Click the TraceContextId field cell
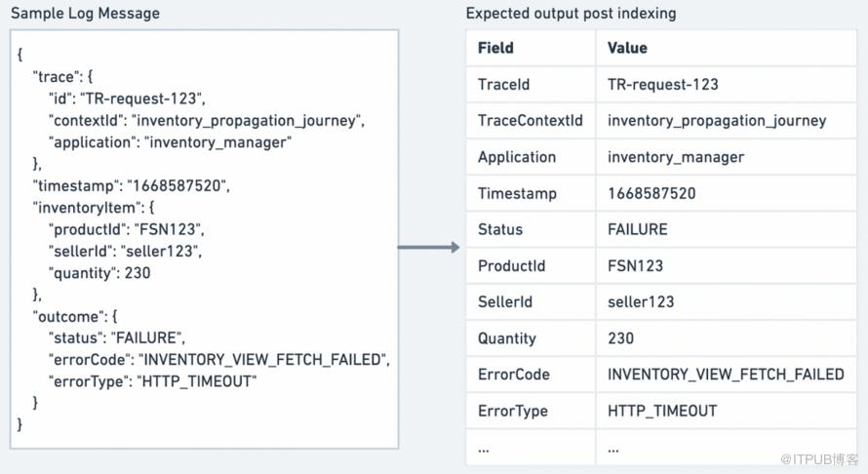 point(530,121)
